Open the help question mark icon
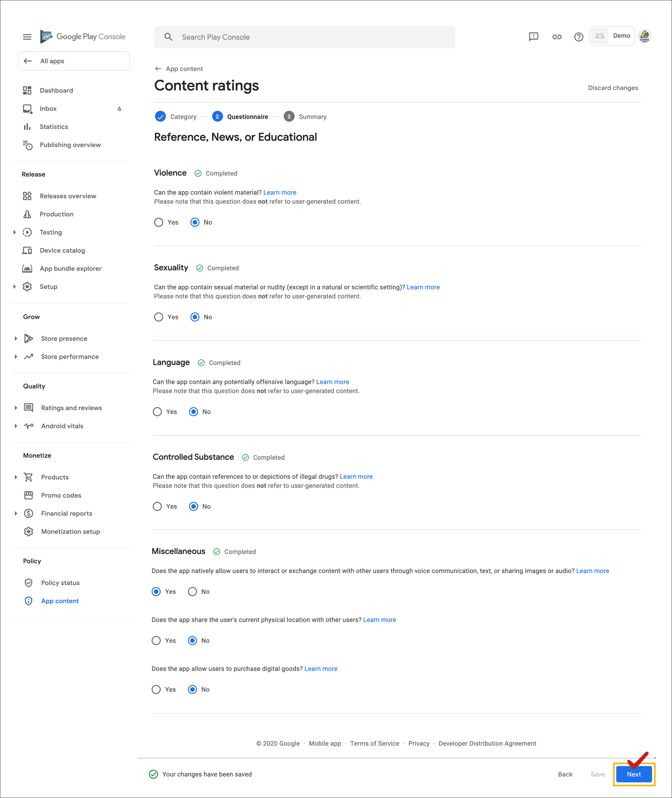 coord(578,37)
